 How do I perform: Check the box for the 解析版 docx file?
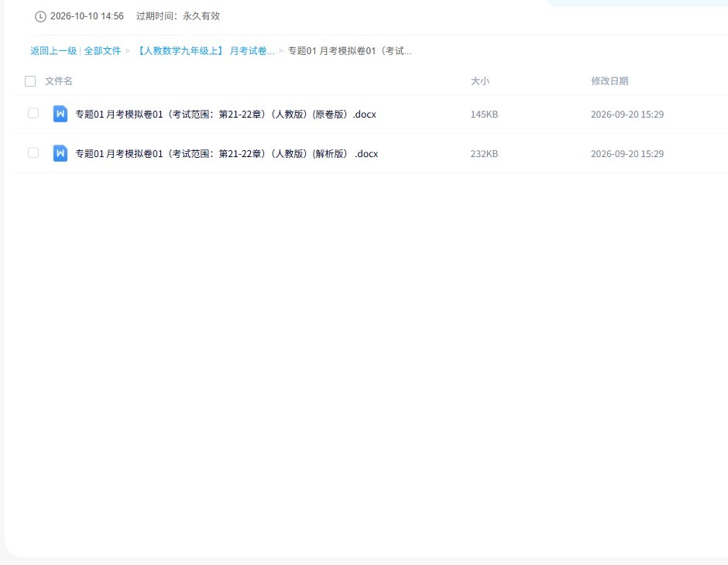click(33, 152)
